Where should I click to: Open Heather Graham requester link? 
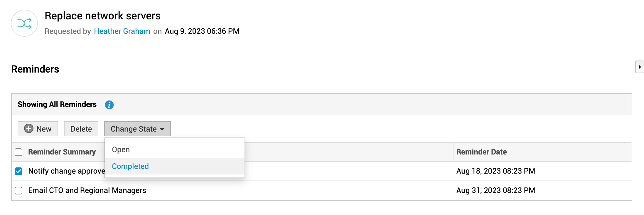click(122, 31)
